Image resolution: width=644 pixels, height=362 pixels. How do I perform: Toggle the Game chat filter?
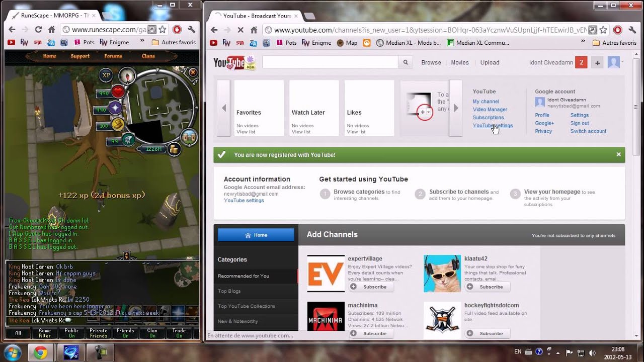click(x=45, y=333)
